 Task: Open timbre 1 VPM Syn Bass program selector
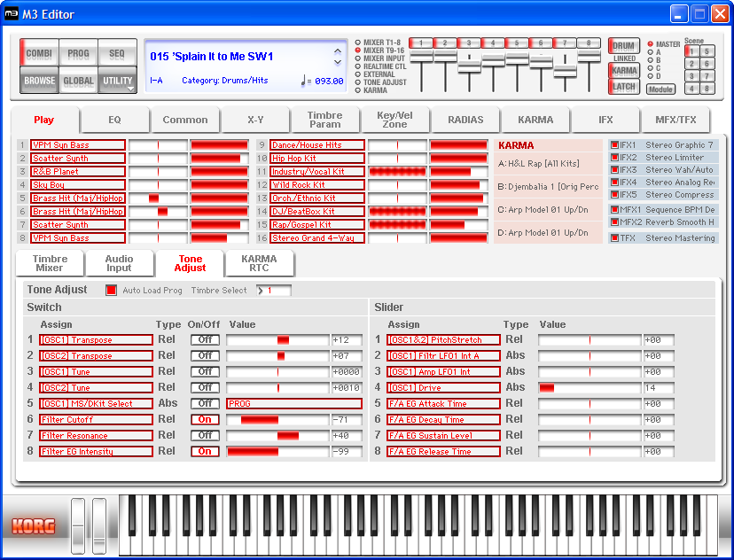point(78,145)
